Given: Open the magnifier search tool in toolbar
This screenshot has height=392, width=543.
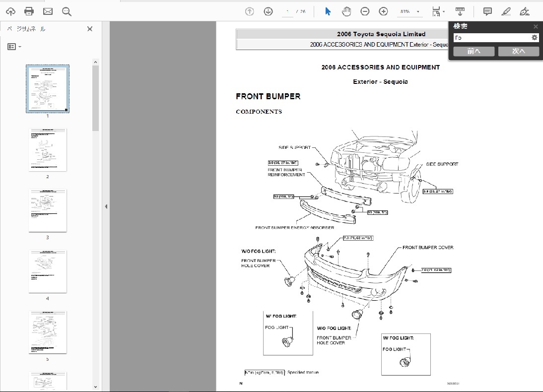Looking at the screenshot, I should point(67,12).
